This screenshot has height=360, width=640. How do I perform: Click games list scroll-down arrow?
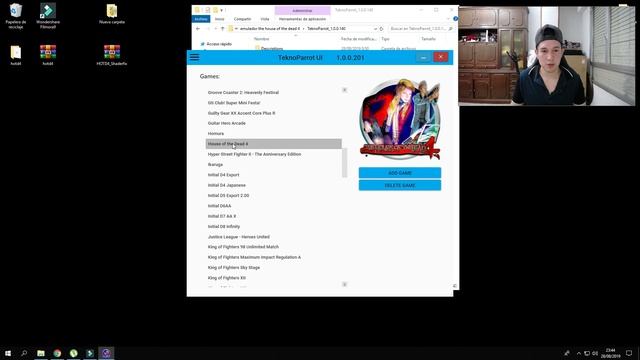tap(344, 284)
